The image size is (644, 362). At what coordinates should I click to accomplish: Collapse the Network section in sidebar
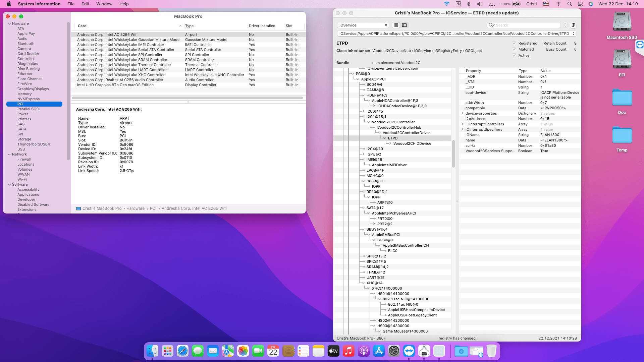point(9,154)
